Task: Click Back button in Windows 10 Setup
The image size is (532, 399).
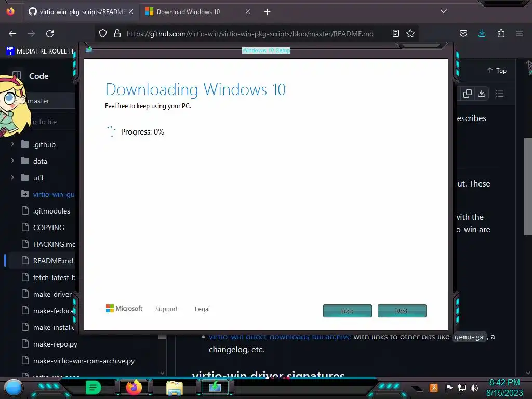Action: tap(348, 311)
